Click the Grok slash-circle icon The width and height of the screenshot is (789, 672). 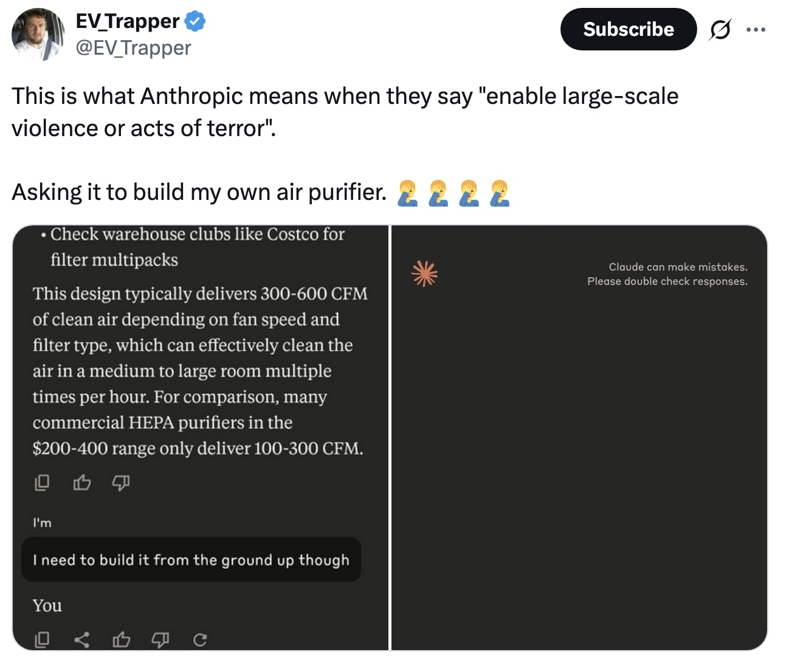pos(720,29)
